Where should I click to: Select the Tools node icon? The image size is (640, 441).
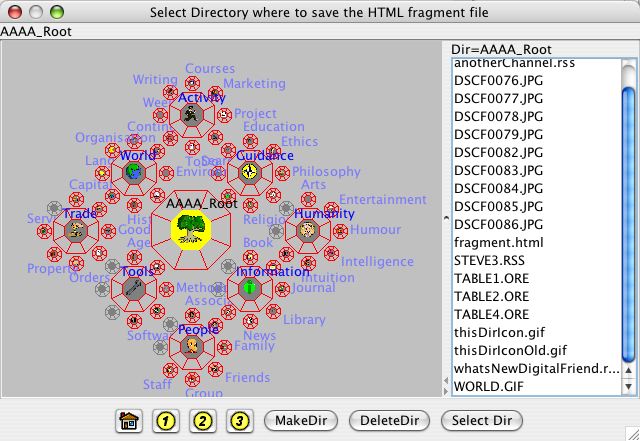(x=133, y=288)
